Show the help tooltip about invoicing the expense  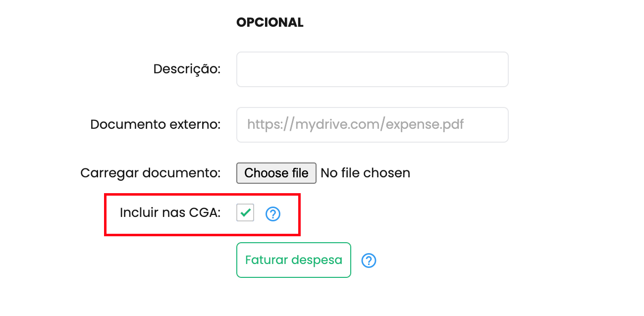pos(369,261)
